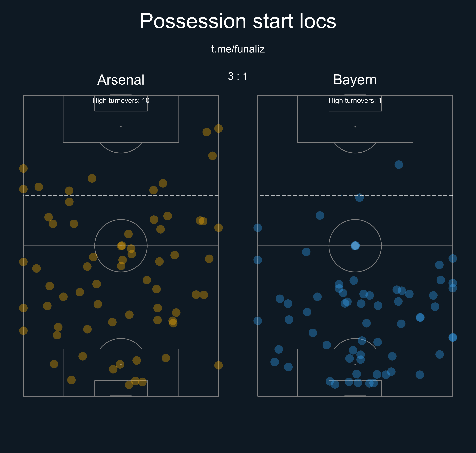Click the top penalty spot on Arsenal's pitch

121,127
